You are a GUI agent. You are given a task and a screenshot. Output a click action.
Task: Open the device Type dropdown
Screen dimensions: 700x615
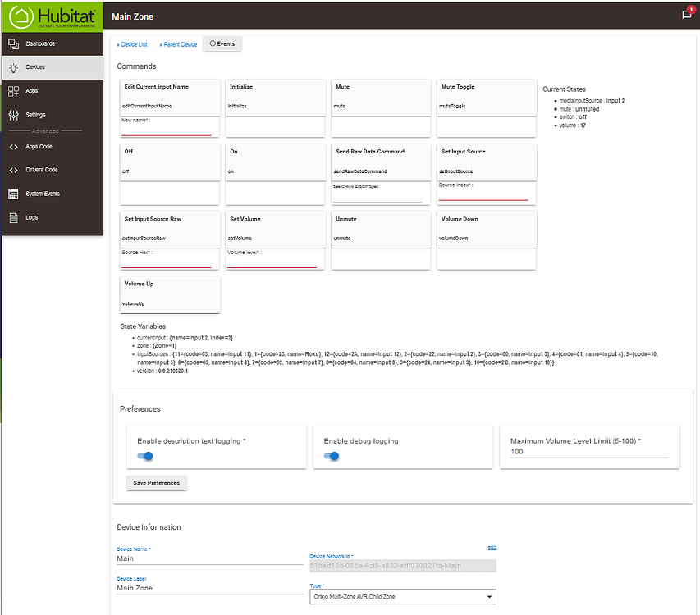403,597
